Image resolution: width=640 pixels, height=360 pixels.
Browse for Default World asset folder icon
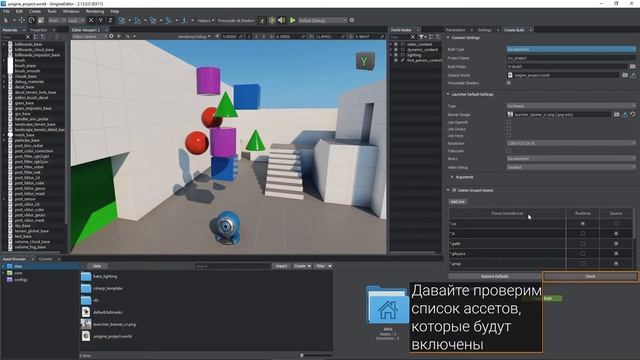click(625, 75)
